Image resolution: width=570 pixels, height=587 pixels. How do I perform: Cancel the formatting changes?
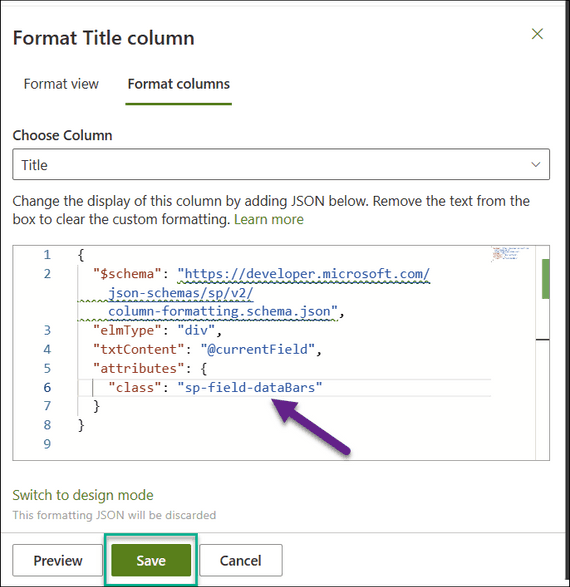(x=241, y=560)
